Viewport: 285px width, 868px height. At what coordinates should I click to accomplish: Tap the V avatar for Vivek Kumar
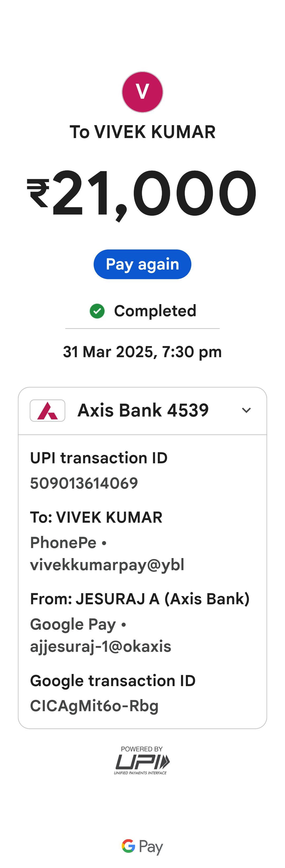tap(142, 92)
